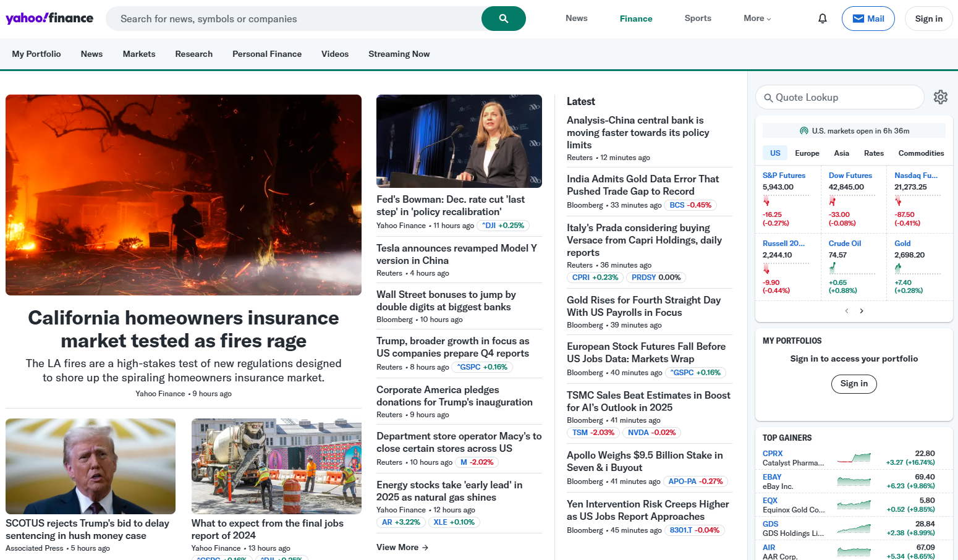Open Wall Street bonuses article
Screen dimensions: 958x560
tap(446, 300)
